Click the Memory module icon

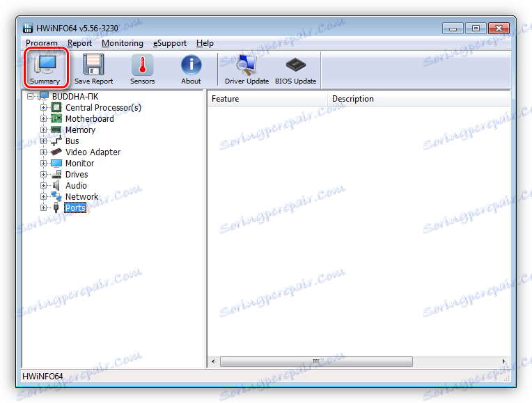pyautogui.click(x=56, y=129)
